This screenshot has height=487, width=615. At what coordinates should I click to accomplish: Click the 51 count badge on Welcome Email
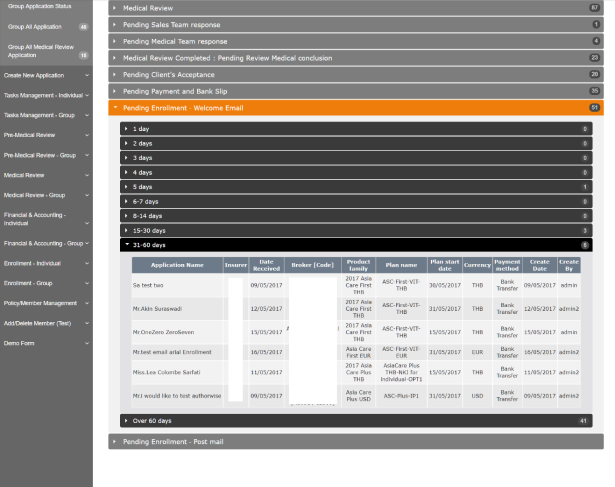coord(594,107)
